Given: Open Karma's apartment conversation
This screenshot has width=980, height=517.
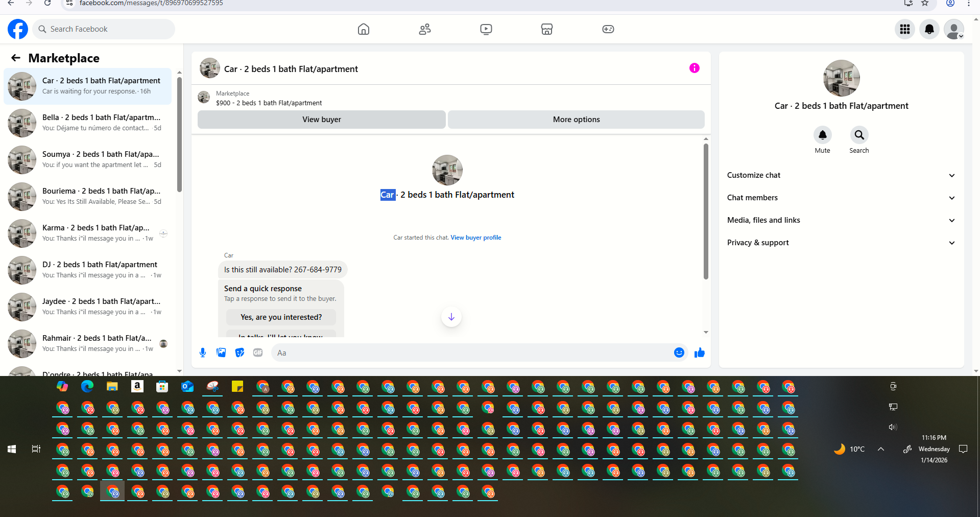Looking at the screenshot, I should click(x=88, y=233).
